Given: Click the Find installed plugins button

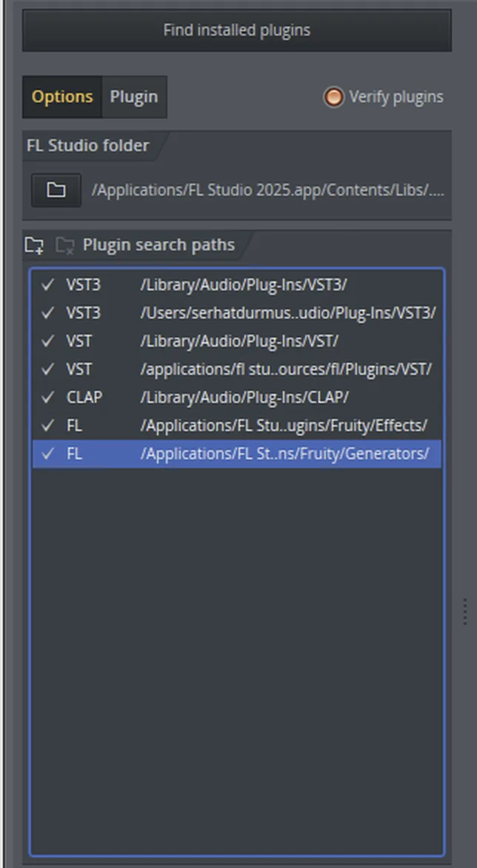Looking at the screenshot, I should [237, 30].
